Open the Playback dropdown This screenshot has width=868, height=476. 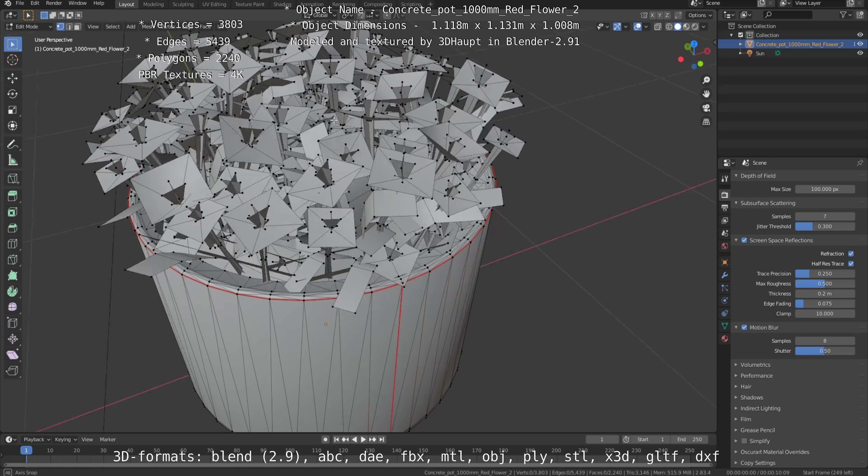pos(37,439)
